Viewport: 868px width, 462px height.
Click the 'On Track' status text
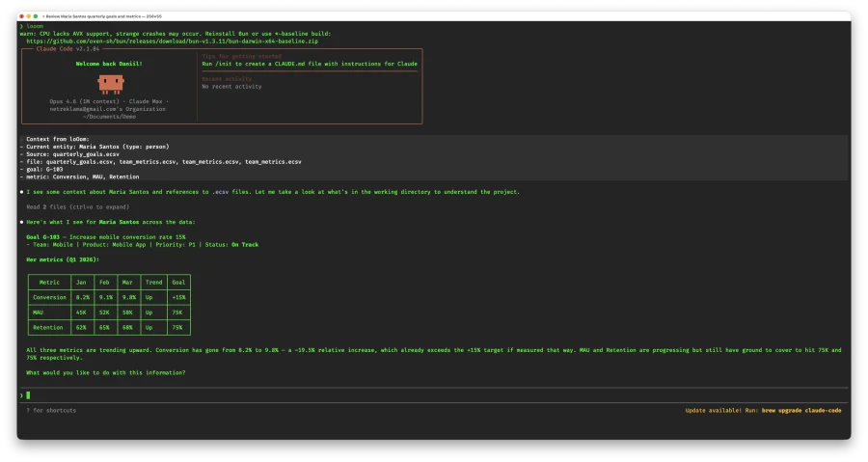(244, 244)
